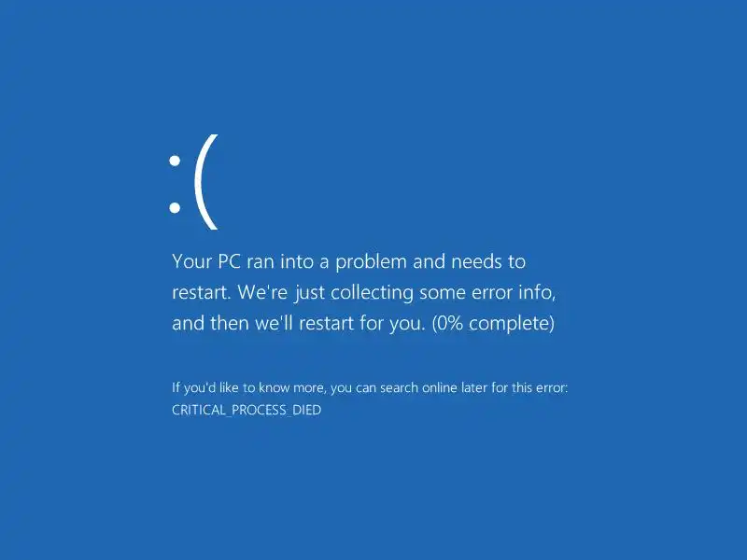The width and height of the screenshot is (747, 560).
Task: Click "search online" in the small text
Action: click(x=418, y=387)
